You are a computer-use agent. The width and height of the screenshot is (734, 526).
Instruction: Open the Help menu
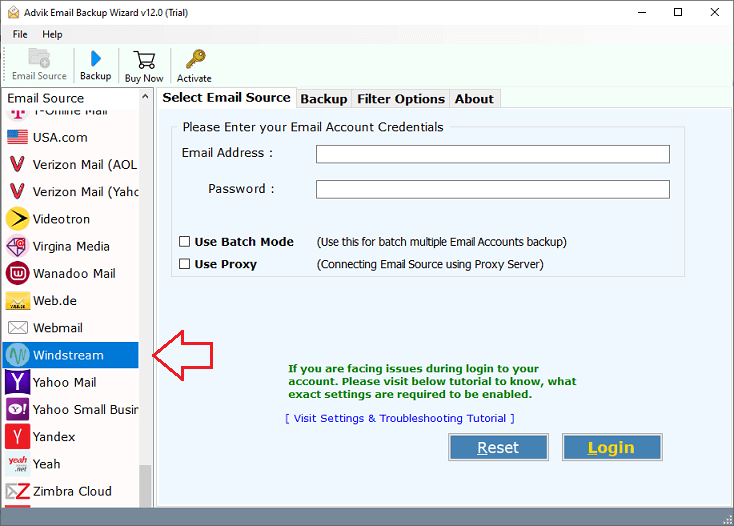point(52,34)
